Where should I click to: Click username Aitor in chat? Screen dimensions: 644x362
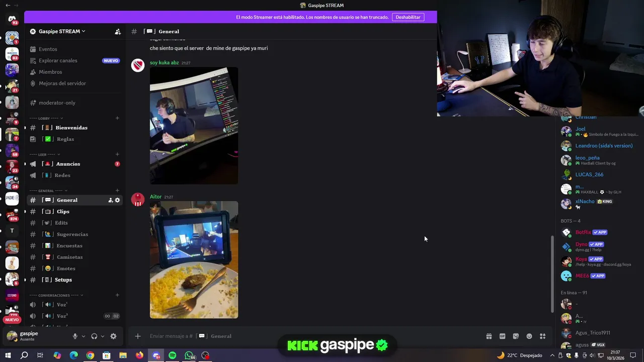[x=155, y=197]
